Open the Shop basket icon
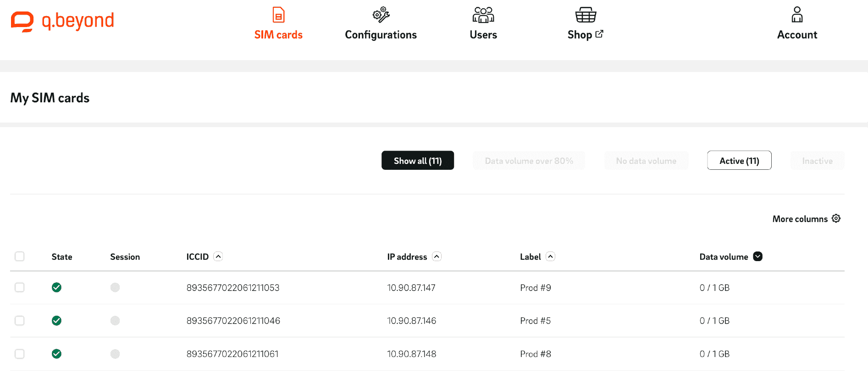This screenshot has width=868, height=374. click(586, 15)
